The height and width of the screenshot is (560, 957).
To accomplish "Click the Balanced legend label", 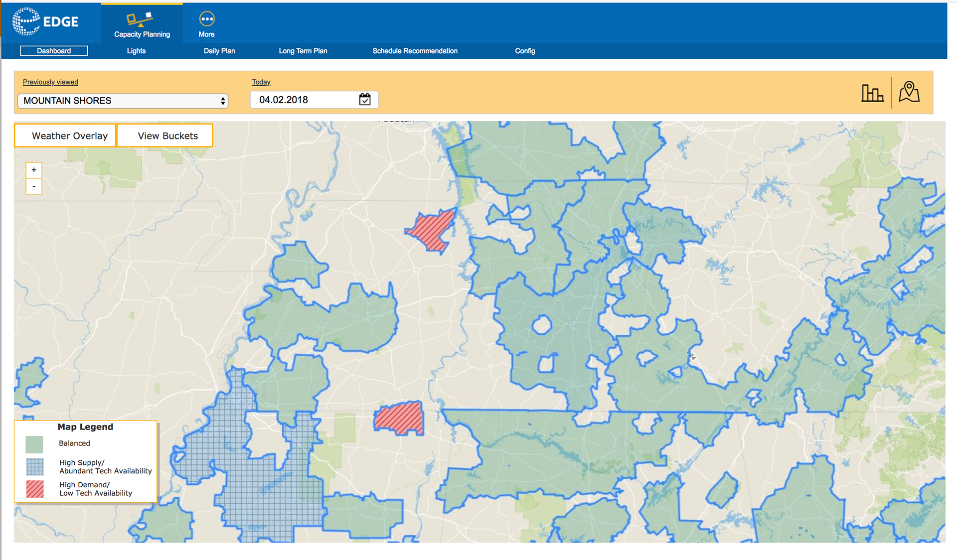I will [x=74, y=443].
